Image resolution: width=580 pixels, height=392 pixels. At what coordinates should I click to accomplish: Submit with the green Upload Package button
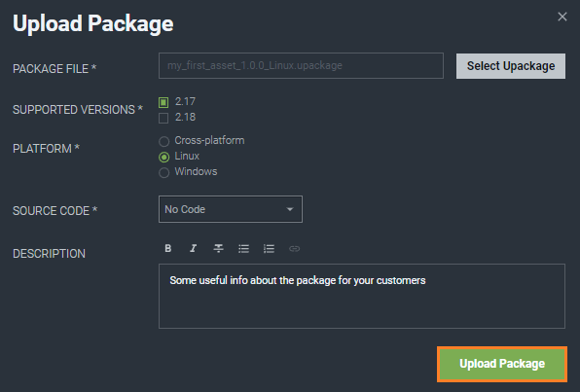point(502,364)
